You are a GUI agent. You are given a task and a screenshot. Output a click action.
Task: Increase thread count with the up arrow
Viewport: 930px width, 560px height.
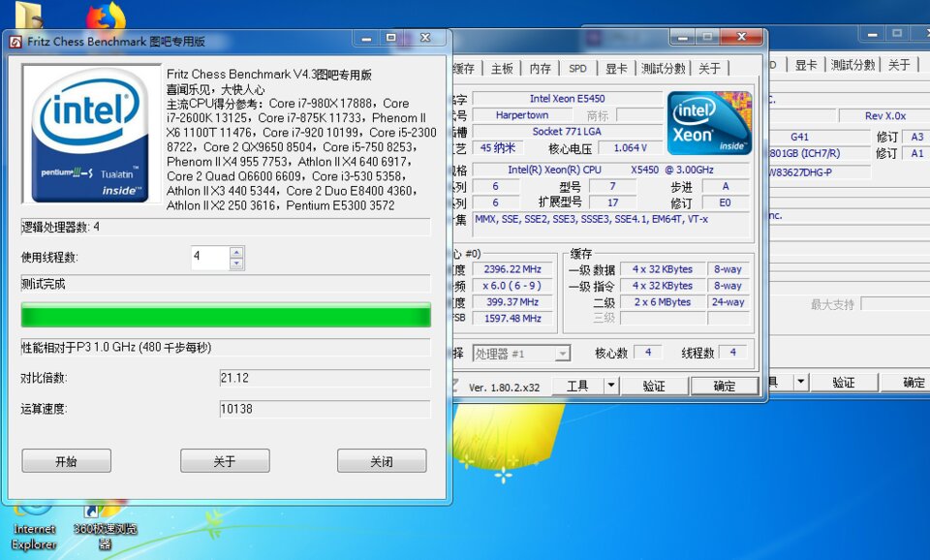[236, 252]
